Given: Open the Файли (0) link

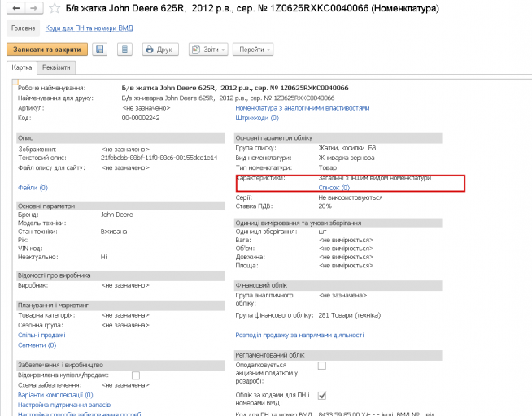Looking at the screenshot, I should [33, 188].
